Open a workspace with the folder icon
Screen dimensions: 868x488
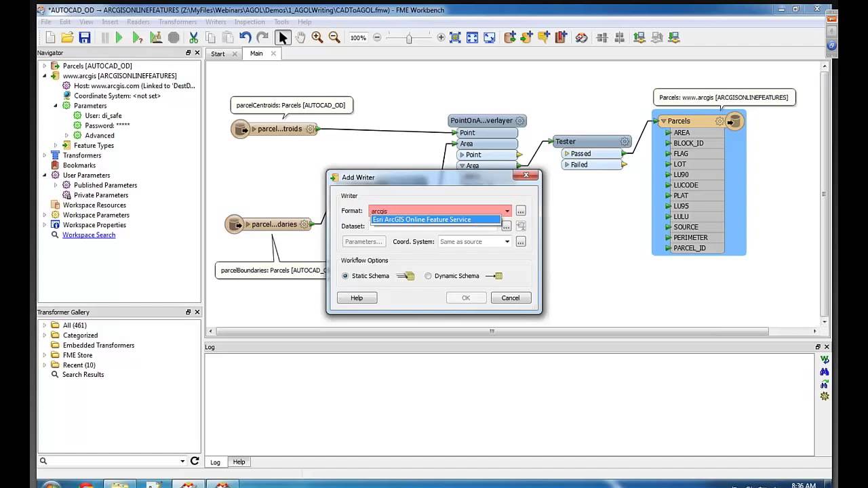pyautogui.click(x=67, y=38)
